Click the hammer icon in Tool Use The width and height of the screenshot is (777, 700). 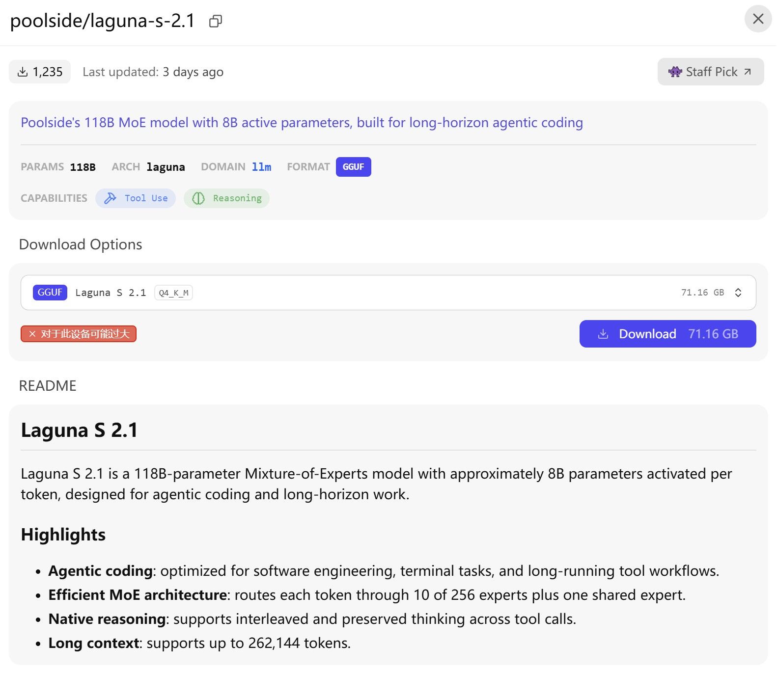pyautogui.click(x=111, y=198)
